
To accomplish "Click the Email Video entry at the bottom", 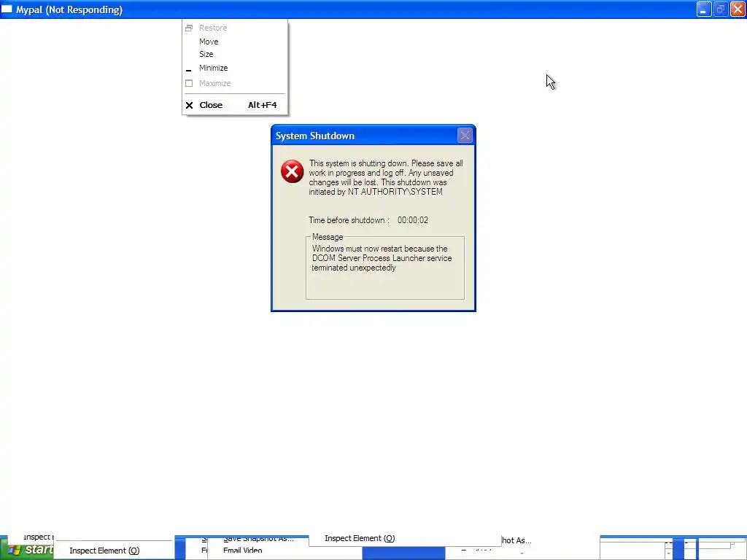I will tap(242, 551).
